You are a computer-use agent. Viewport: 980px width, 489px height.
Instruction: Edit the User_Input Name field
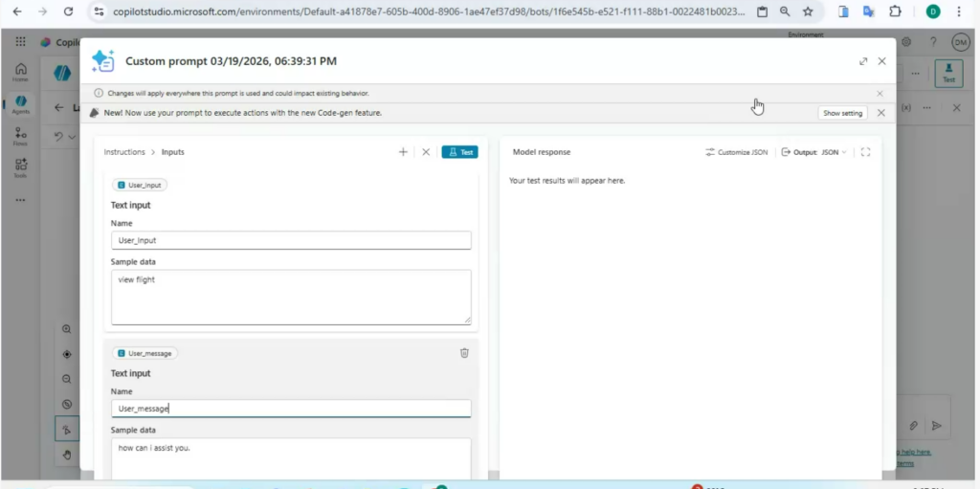291,240
